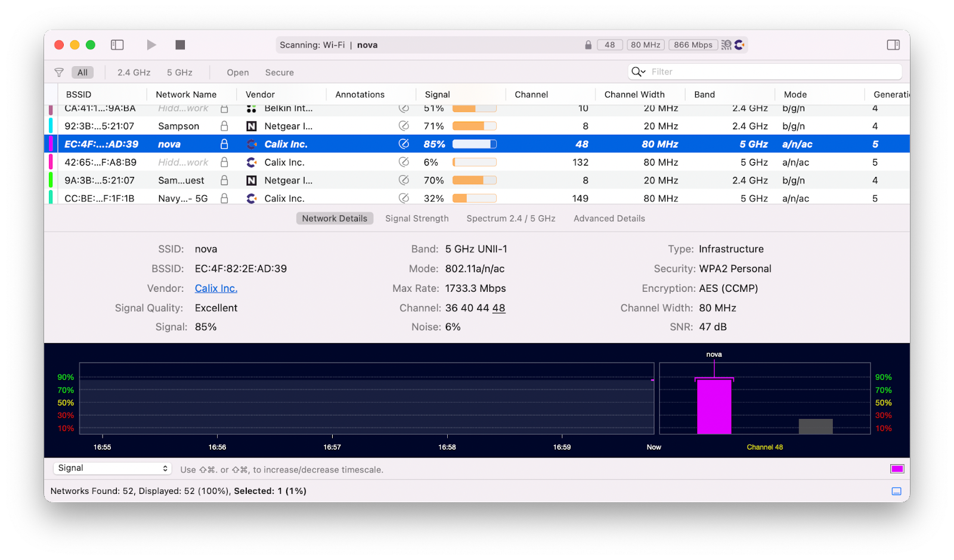Select the All filter
Image resolution: width=954 pixels, height=560 pixels.
(82, 73)
